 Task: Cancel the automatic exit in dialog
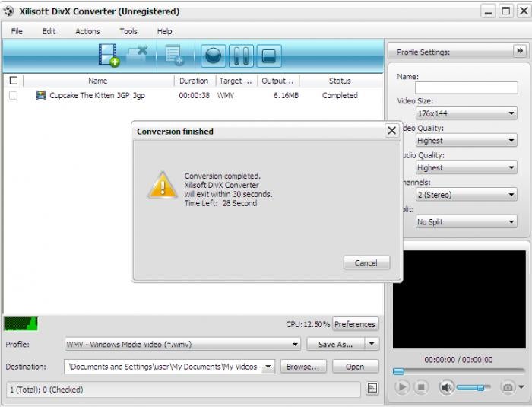pyautogui.click(x=366, y=262)
